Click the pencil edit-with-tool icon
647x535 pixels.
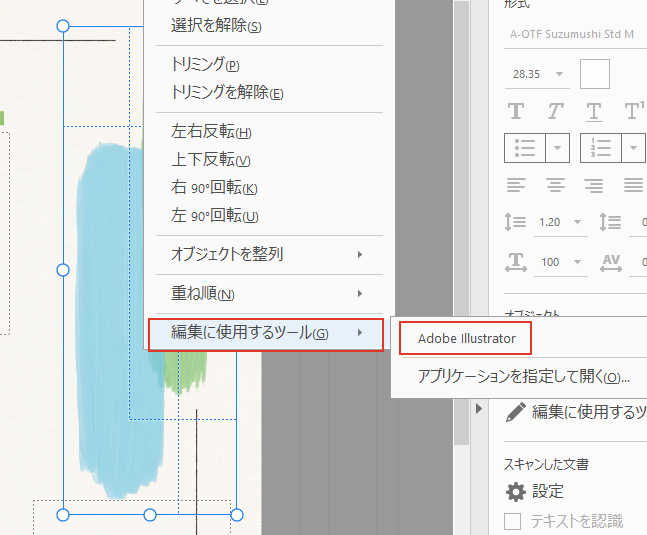515,412
